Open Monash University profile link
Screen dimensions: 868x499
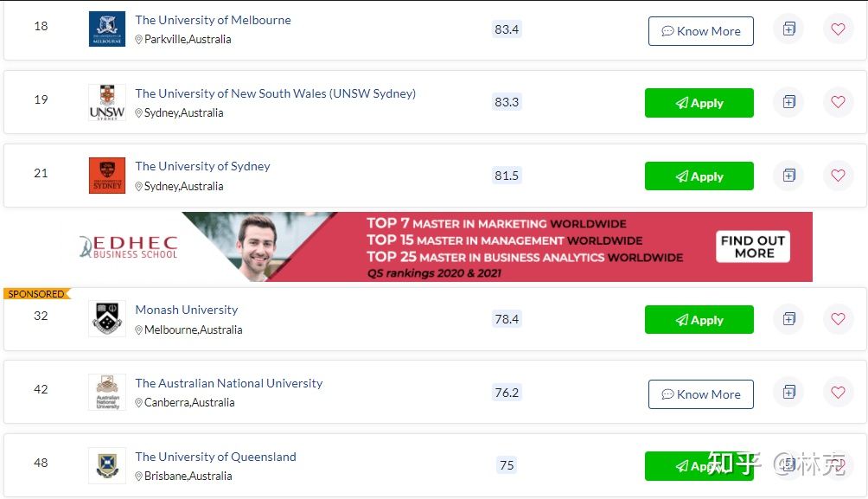point(187,310)
